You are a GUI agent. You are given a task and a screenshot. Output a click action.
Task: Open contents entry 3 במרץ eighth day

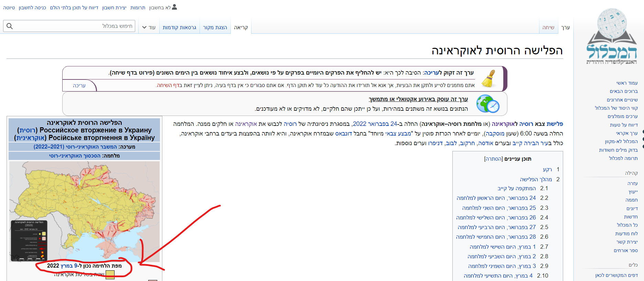tap(502, 266)
